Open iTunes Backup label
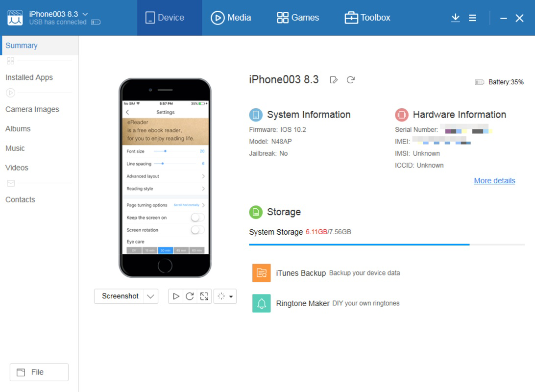Image resolution: width=535 pixels, height=392 pixels. [x=301, y=273]
